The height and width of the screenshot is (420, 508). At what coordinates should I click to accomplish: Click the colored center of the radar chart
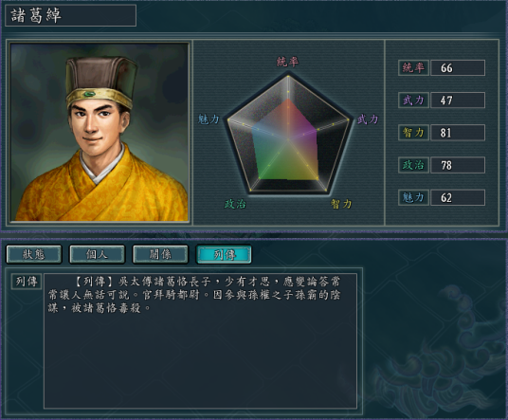pos(285,141)
